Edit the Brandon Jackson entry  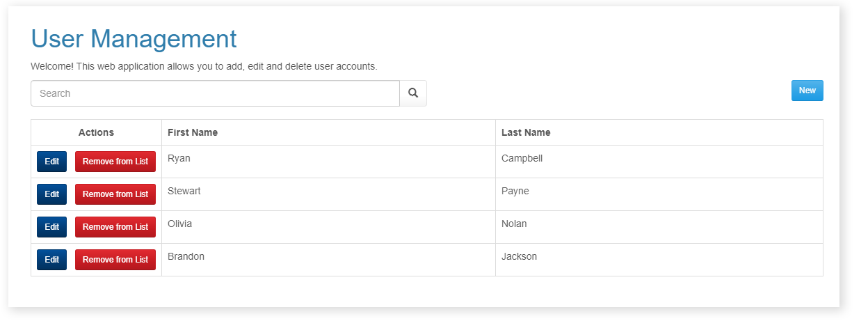click(x=51, y=260)
